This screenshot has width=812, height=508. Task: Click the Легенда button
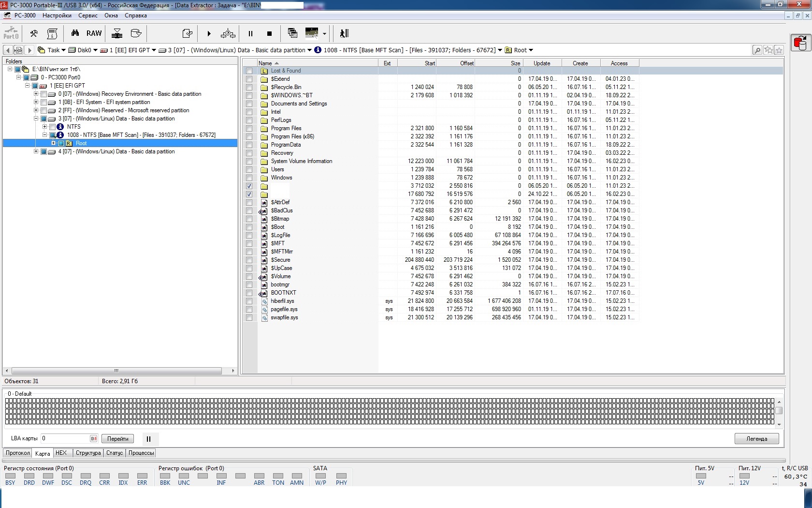(x=757, y=439)
